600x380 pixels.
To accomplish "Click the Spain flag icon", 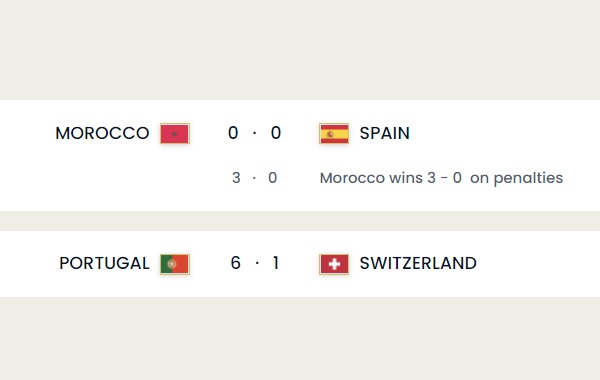I will (x=334, y=134).
